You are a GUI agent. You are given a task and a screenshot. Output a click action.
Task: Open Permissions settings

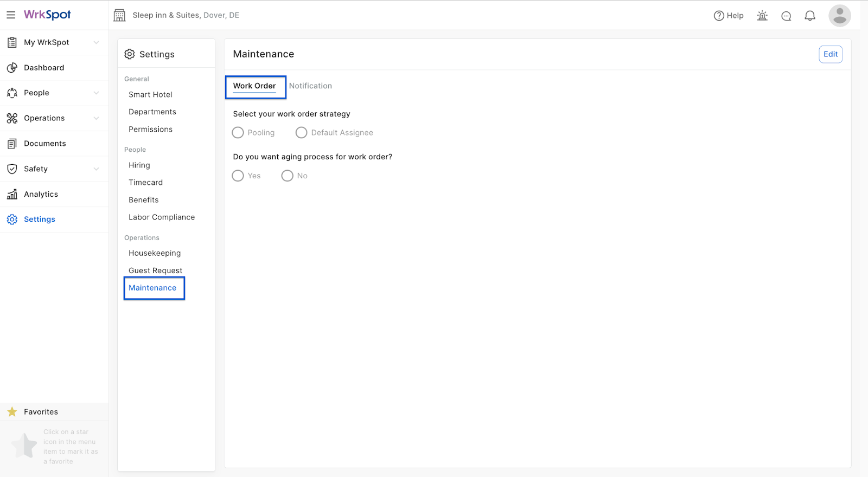[150, 130]
